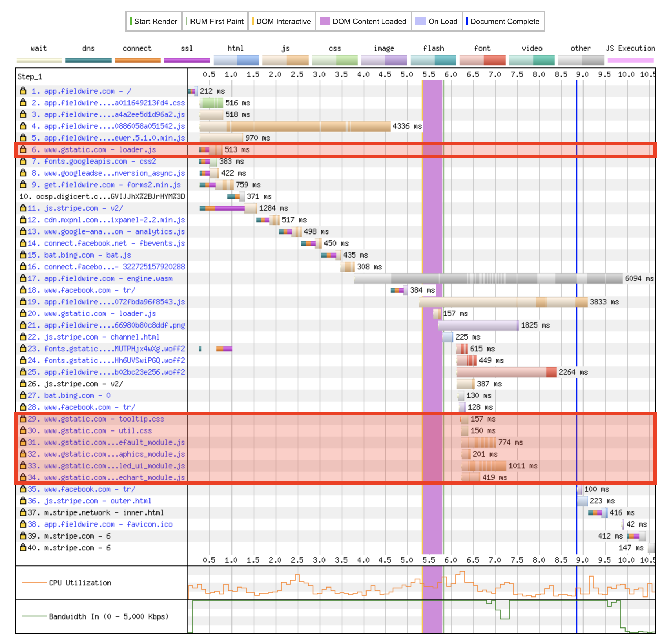Click the 2264 ms font bar of request 25
Screen dimensions: 671x644
[507, 372]
